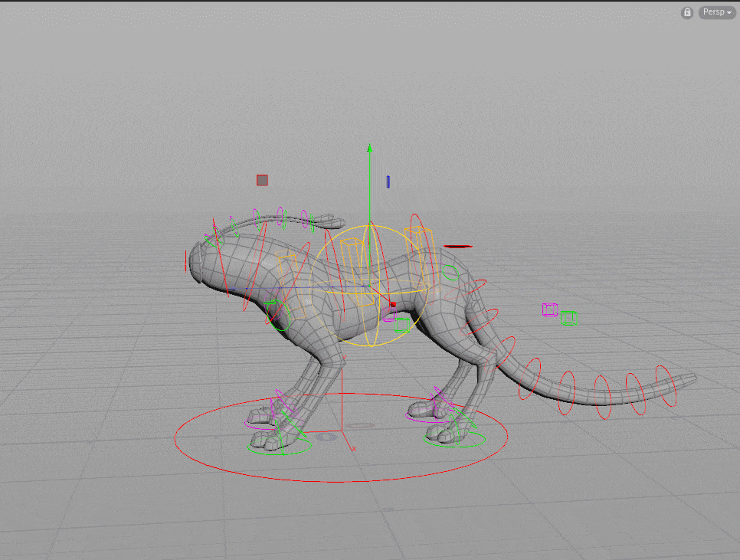Select the green circle control on the shoulder
Viewport: 740px width, 560px height.
point(278,315)
